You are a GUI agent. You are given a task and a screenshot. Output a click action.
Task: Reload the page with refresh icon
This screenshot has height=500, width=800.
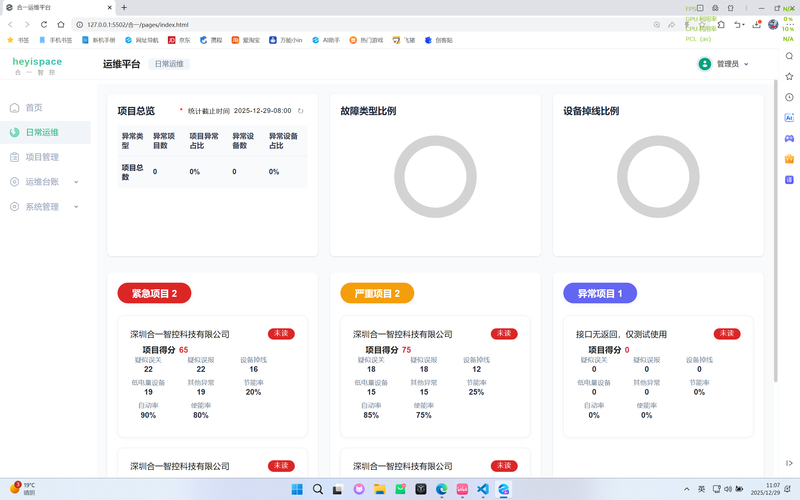coord(44,24)
